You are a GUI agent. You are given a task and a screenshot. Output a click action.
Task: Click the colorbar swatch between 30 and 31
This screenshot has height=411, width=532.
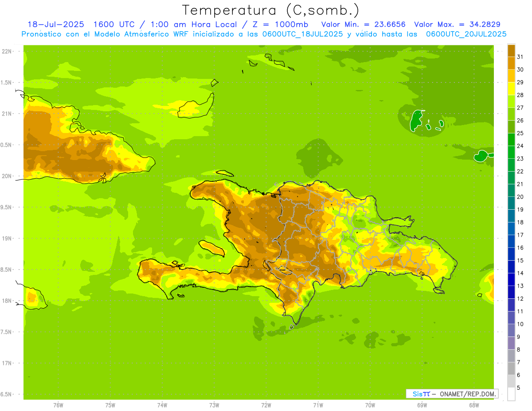511,63
